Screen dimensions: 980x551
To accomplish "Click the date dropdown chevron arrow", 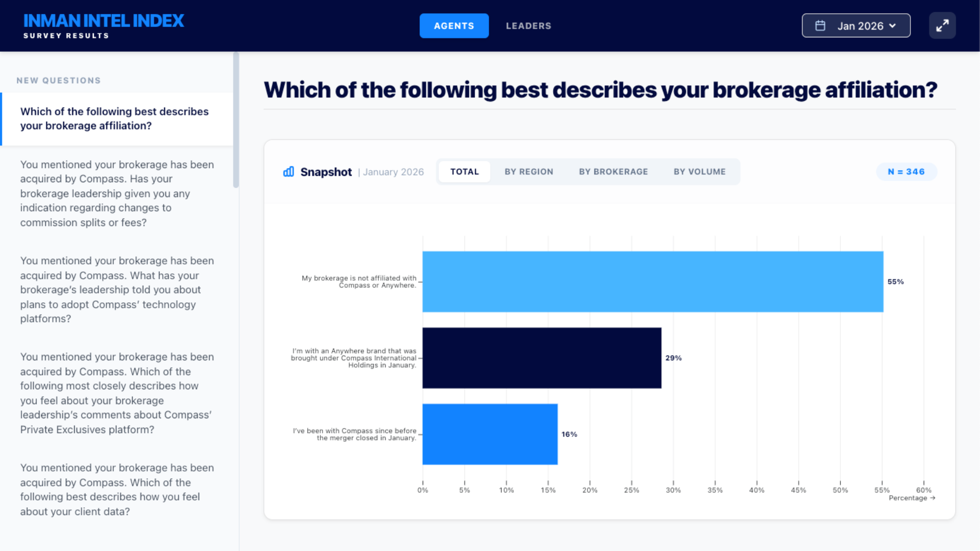I will [x=893, y=26].
